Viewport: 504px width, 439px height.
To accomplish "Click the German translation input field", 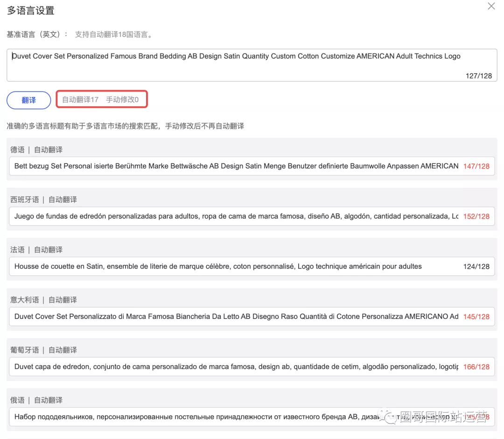I will point(252,166).
